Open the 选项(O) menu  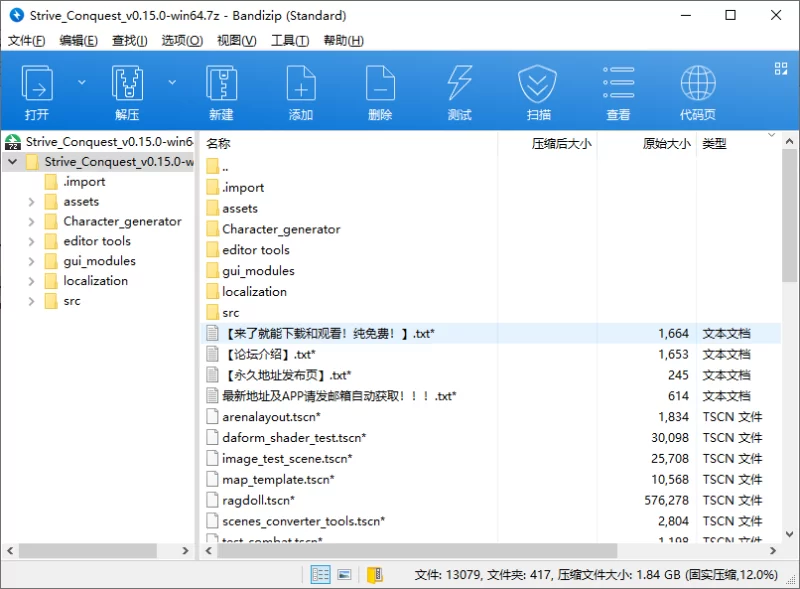click(x=182, y=40)
